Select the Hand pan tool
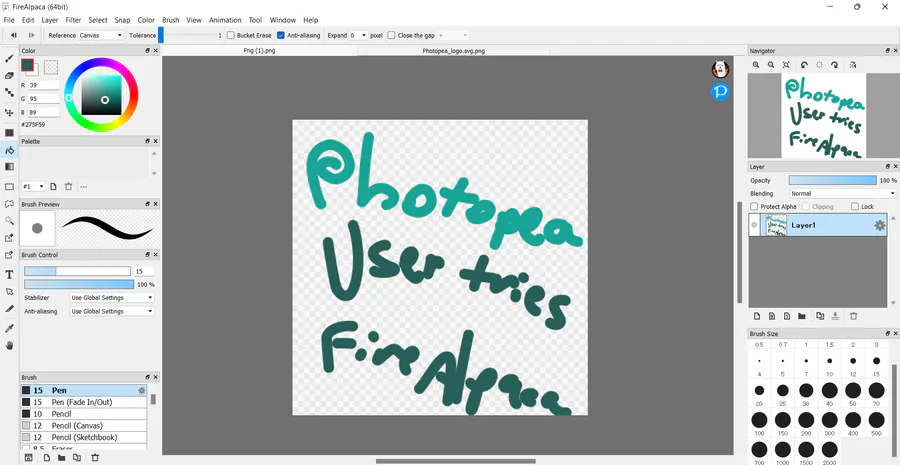The height and width of the screenshot is (465, 900). point(9,346)
